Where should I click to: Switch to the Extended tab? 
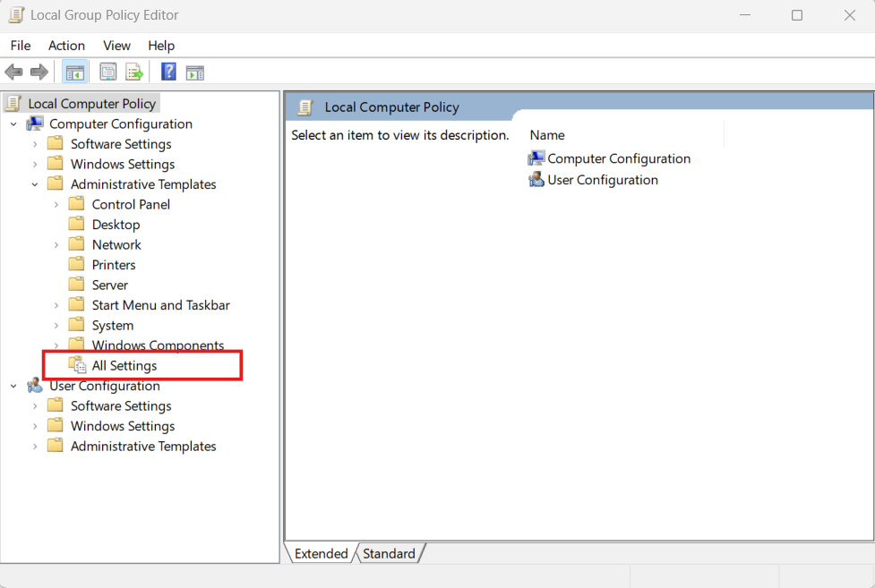[x=321, y=553]
